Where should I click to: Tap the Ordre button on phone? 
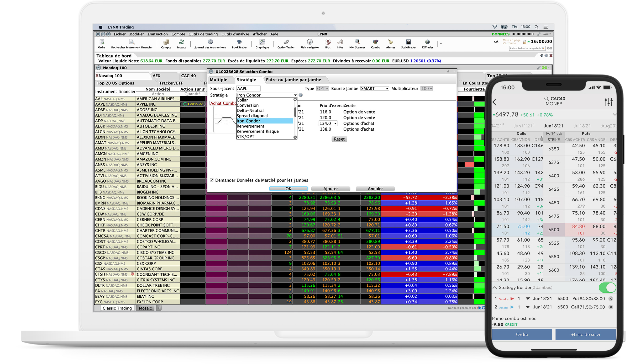pos(522,335)
